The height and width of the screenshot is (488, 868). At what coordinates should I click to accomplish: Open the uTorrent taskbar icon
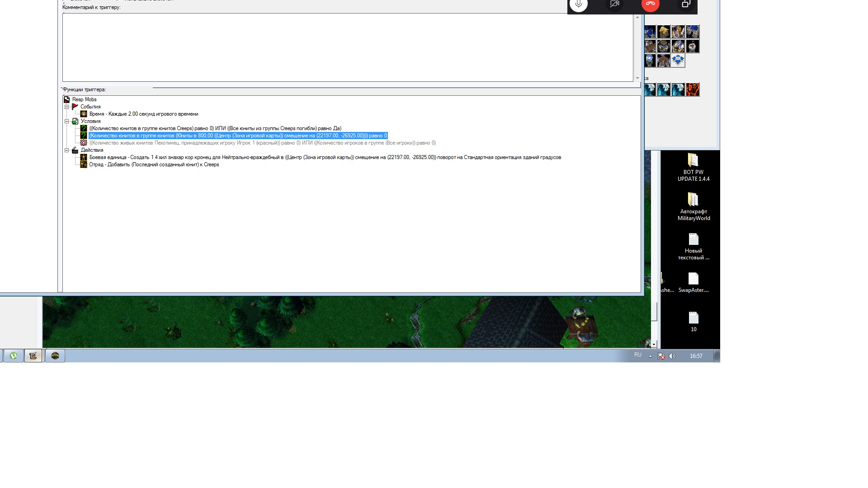point(14,356)
